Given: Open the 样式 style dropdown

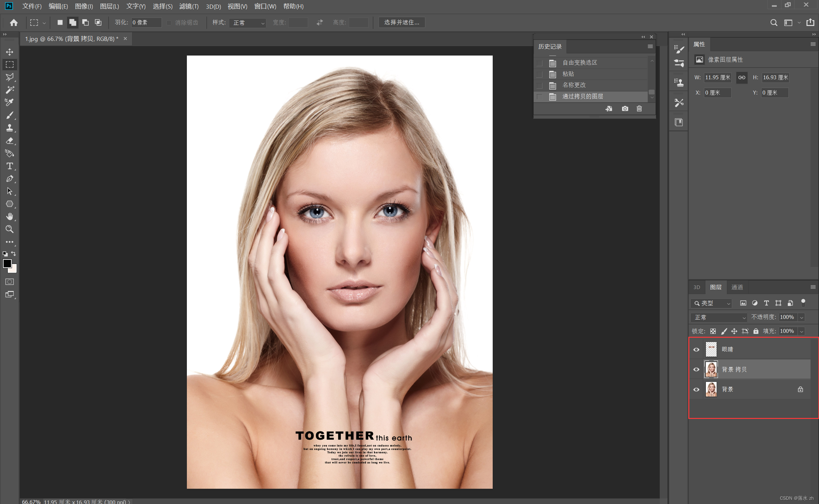Looking at the screenshot, I should click(x=248, y=23).
